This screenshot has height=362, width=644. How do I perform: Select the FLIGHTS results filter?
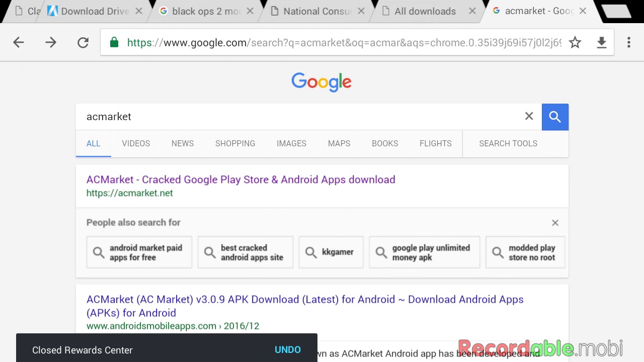point(436,143)
